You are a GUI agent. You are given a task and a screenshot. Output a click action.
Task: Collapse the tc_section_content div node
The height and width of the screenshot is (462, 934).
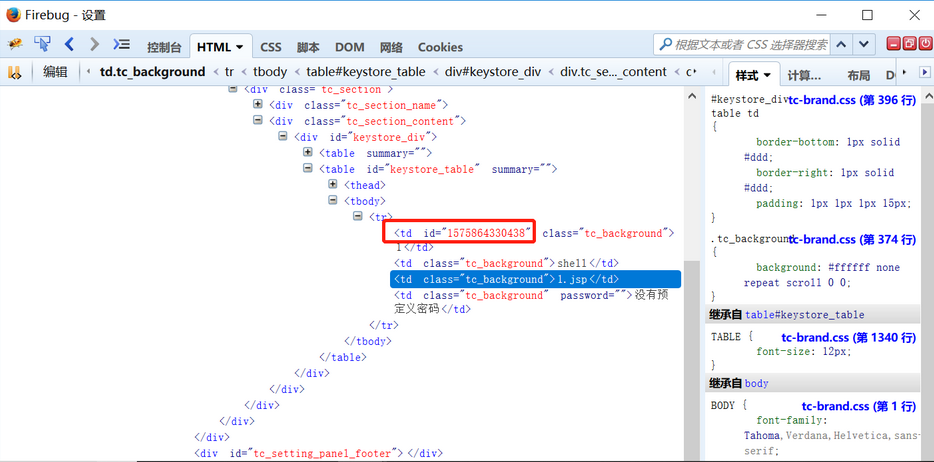coord(258,120)
